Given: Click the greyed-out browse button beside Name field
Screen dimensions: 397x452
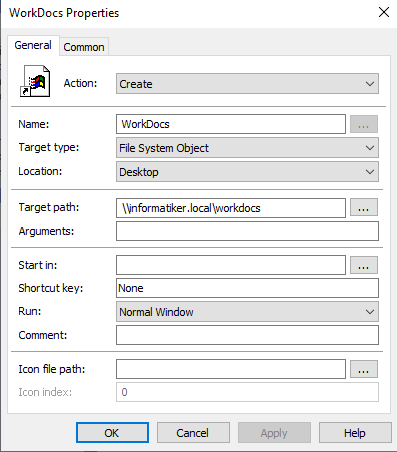Looking at the screenshot, I should click(x=364, y=124).
